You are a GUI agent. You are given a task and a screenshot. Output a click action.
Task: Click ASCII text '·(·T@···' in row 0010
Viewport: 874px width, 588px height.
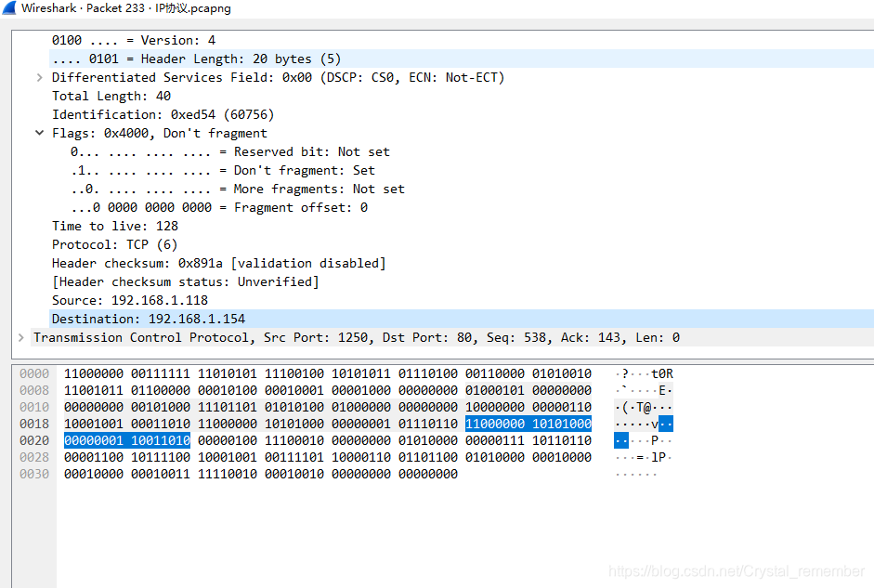tap(644, 407)
